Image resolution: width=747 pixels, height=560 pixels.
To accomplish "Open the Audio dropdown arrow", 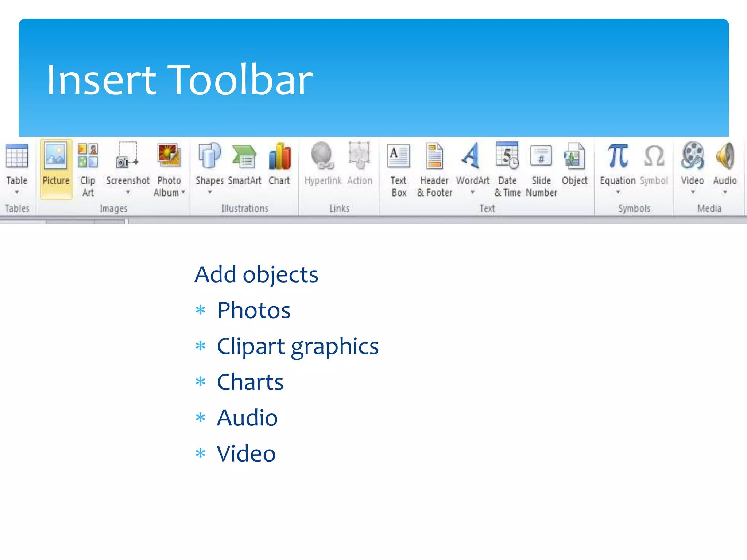I will pyautogui.click(x=725, y=192).
